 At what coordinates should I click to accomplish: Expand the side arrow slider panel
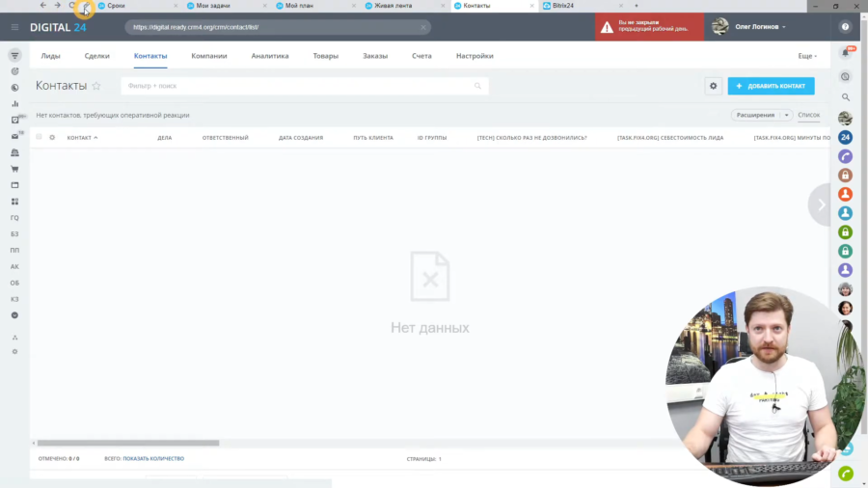click(822, 204)
